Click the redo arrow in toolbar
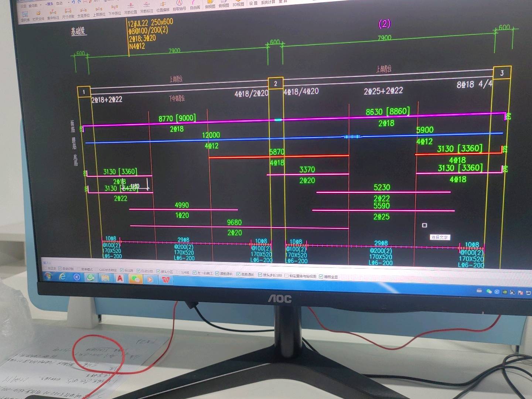Viewport: 532px width, 399px height. tap(79, 2)
